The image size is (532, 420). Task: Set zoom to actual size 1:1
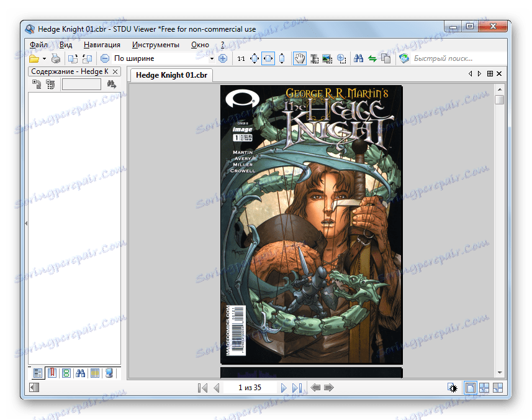[x=241, y=58]
